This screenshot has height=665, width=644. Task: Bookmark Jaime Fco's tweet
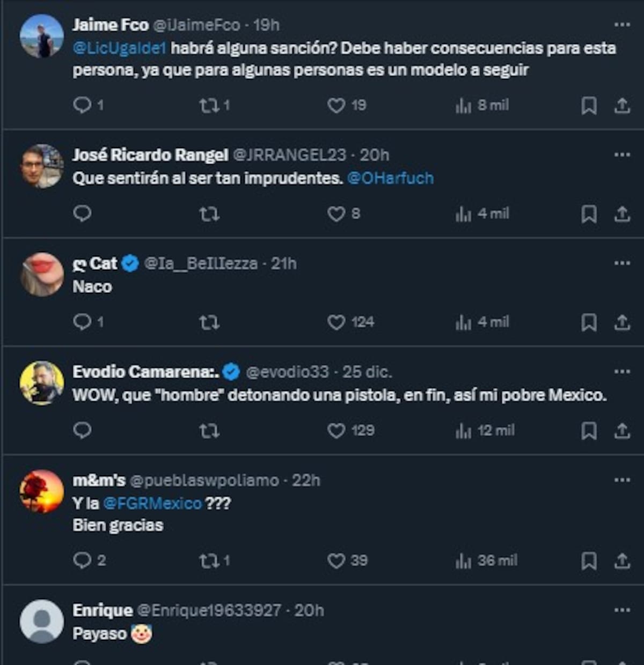(x=589, y=105)
